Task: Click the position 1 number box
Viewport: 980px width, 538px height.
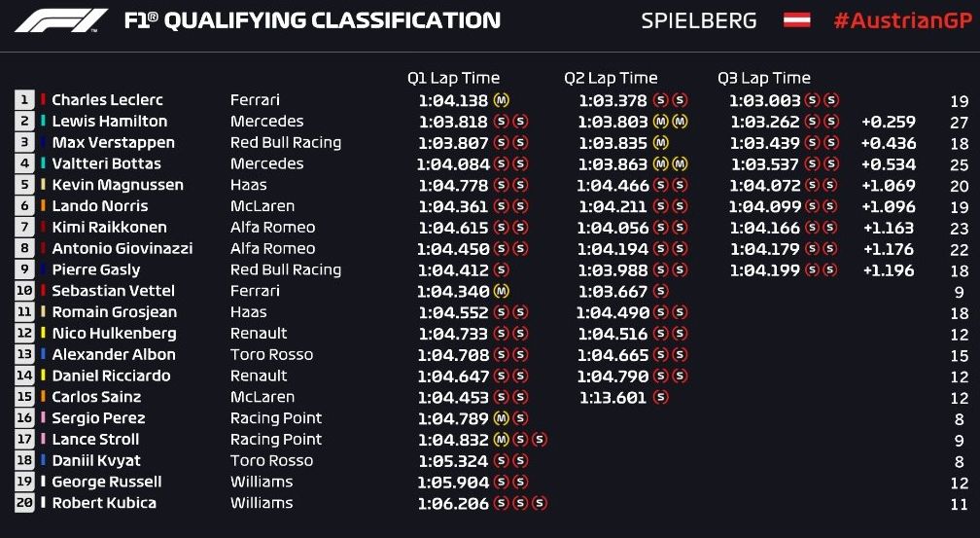Action: (x=24, y=99)
